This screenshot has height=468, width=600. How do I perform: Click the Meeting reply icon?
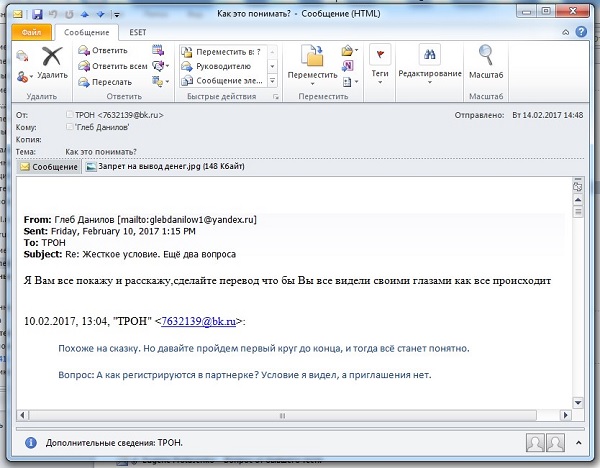(x=158, y=50)
